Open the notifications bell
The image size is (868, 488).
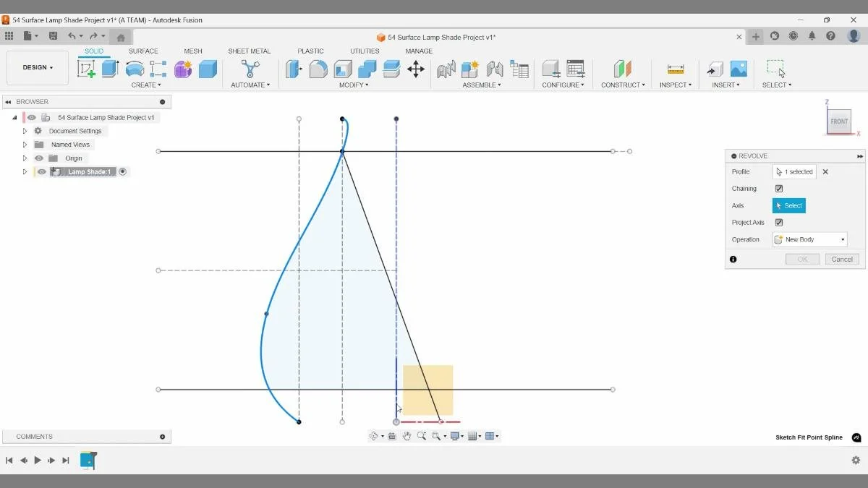(x=812, y=36)
